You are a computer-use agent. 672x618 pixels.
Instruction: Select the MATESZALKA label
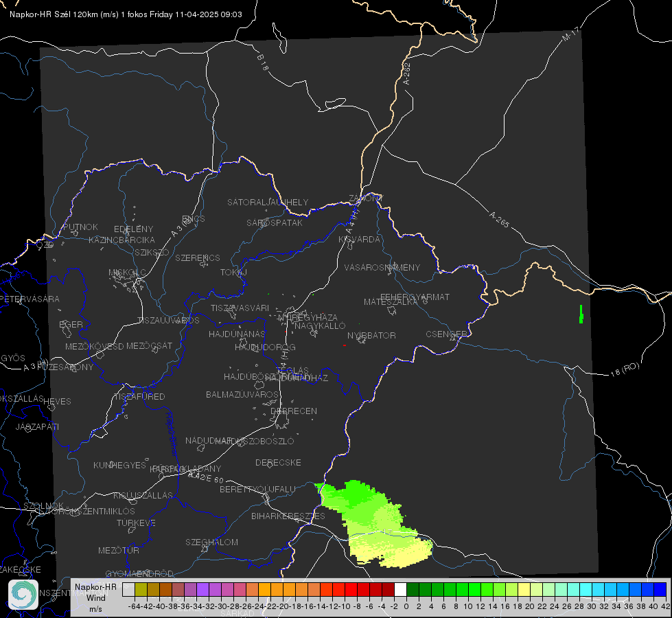pos(391,302)
